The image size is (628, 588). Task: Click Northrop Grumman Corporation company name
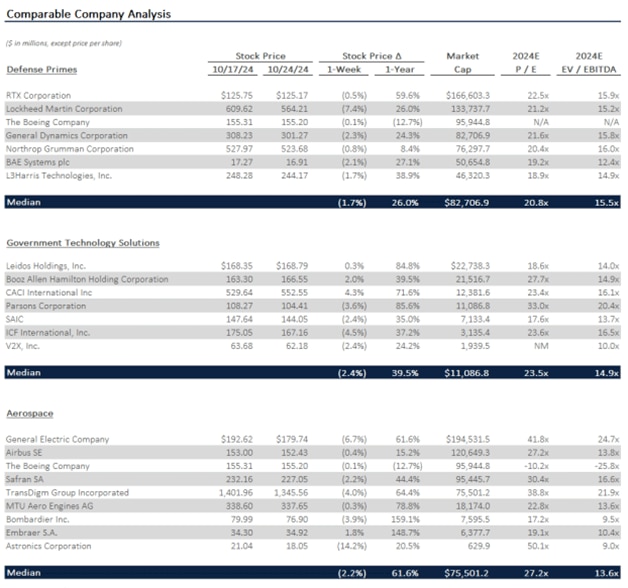(x=72, y=147)
